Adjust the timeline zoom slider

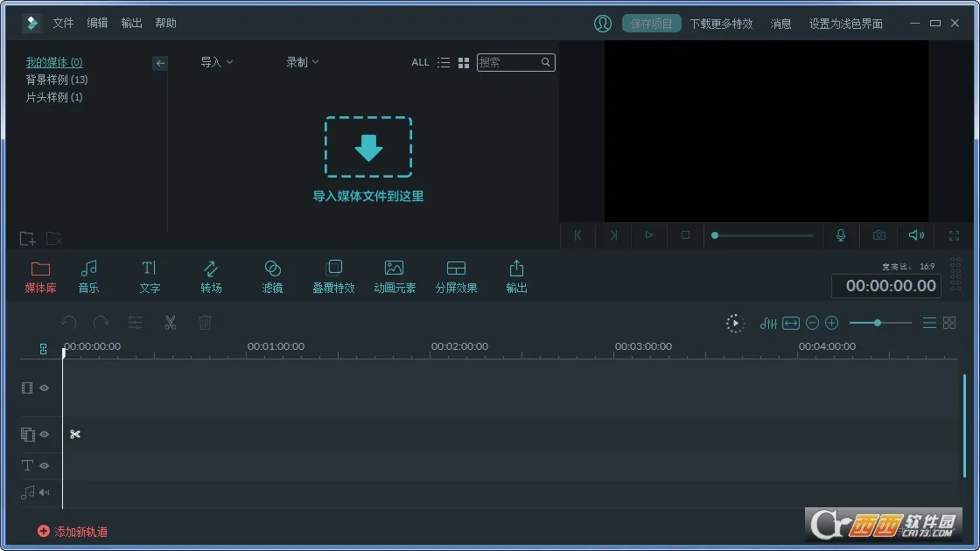(x=878, y=323)
